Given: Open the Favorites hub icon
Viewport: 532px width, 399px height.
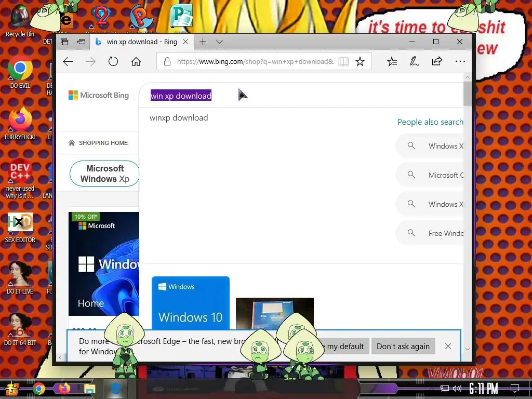Looking at the screenshot, I should point(392,61).
